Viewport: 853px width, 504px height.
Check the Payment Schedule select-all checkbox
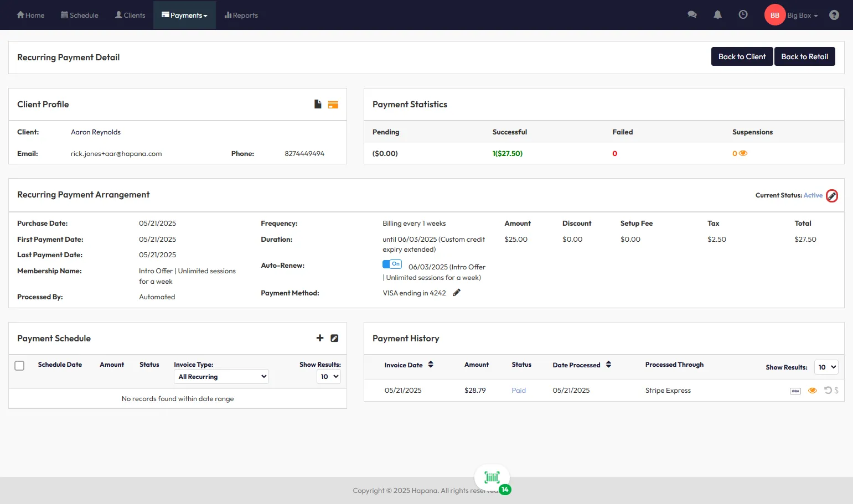point(19,366)
